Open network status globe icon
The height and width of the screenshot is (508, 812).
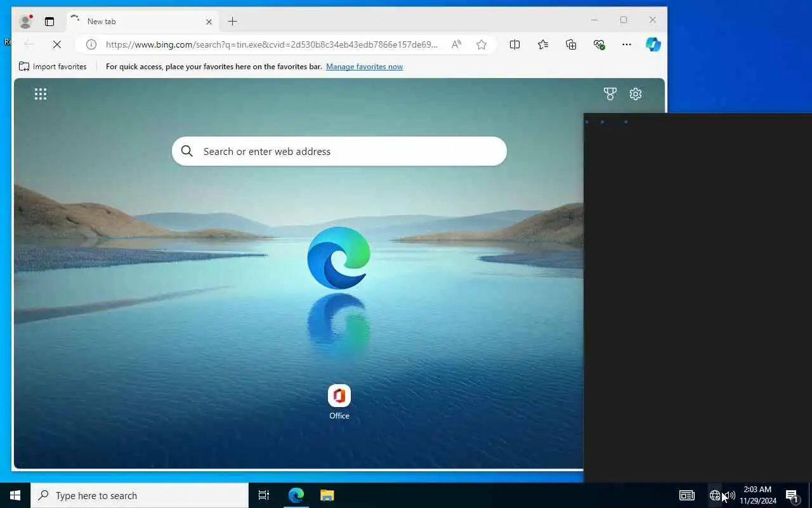tap(715, 495)
